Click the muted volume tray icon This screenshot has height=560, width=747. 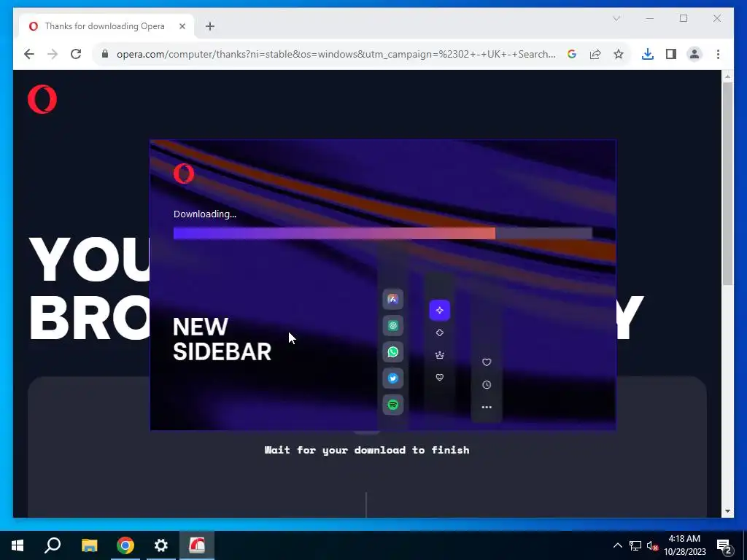pos(652,545)
